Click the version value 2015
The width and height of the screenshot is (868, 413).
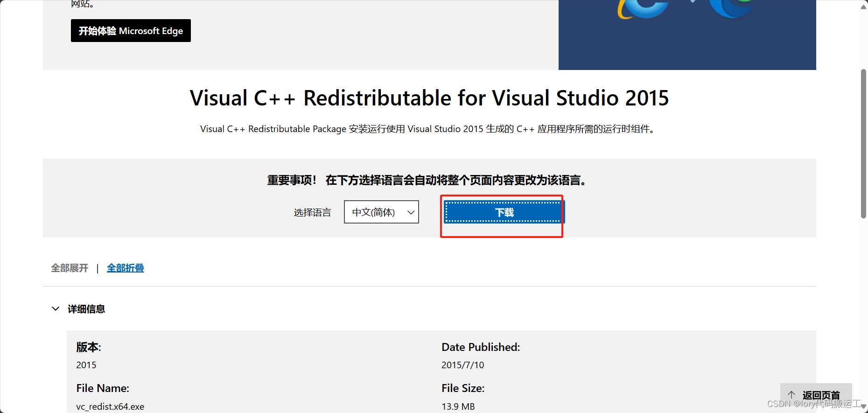86,365
